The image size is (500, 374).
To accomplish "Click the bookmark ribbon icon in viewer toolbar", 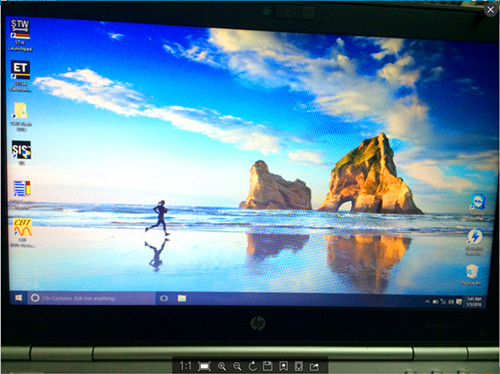I will coord(283,366).
